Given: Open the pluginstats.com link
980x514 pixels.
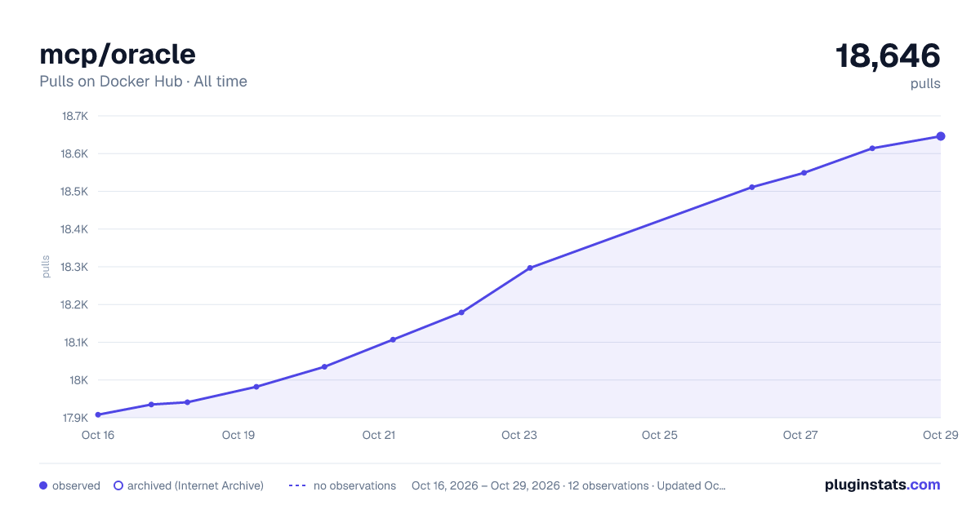Looking at the screenshot, I should click(x=883, y=485).
